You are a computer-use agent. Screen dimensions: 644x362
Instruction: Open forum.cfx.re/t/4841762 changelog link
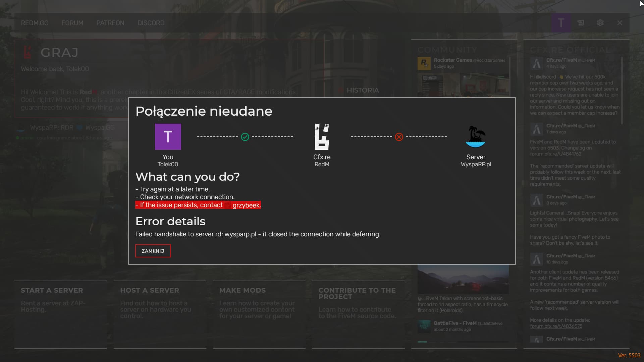tap(555, 154)
